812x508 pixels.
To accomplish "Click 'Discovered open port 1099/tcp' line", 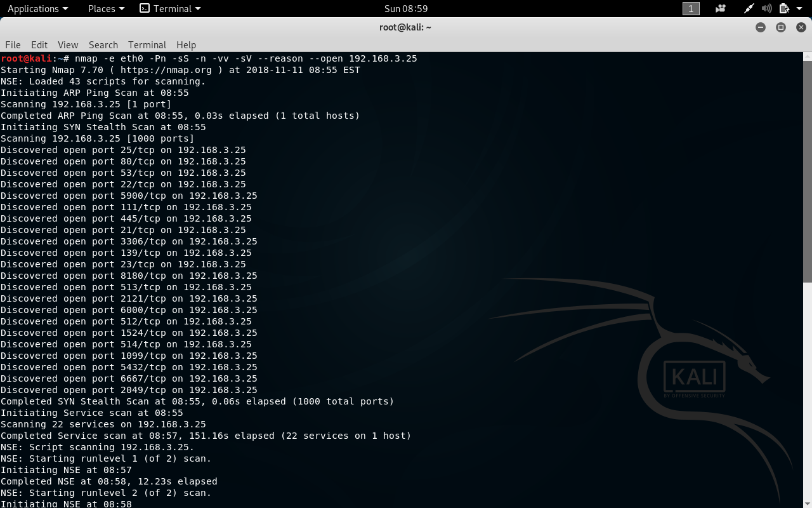I will coord(129,356).
